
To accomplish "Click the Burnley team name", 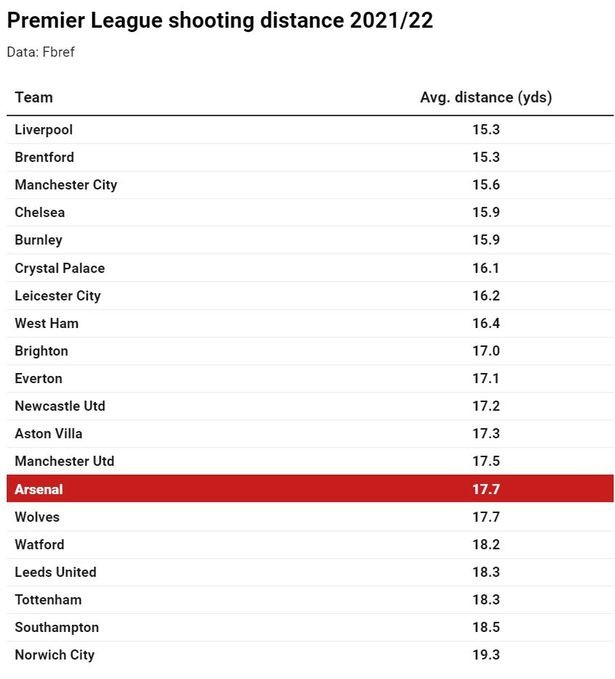I will pos(39,240).
